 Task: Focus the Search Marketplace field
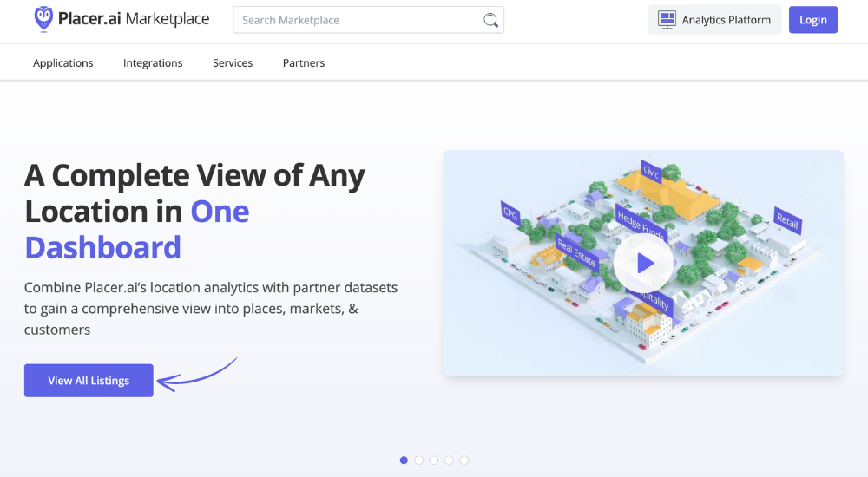(368, 20)
